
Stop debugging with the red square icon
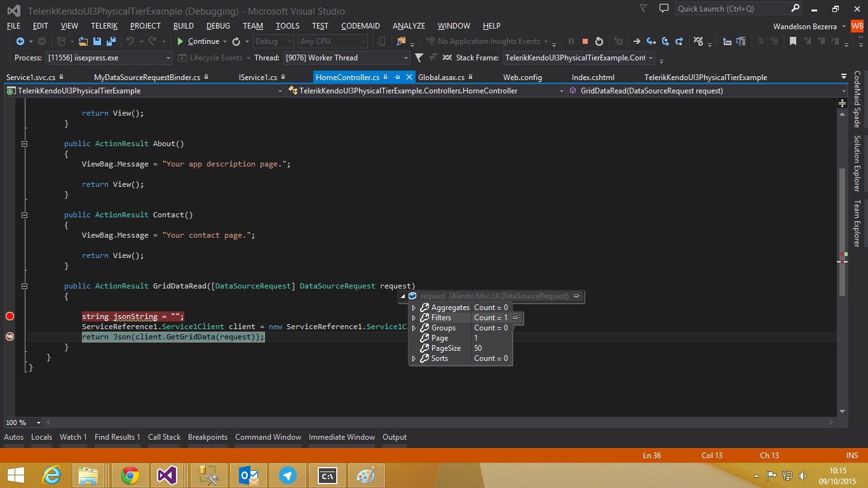[585, 41]
